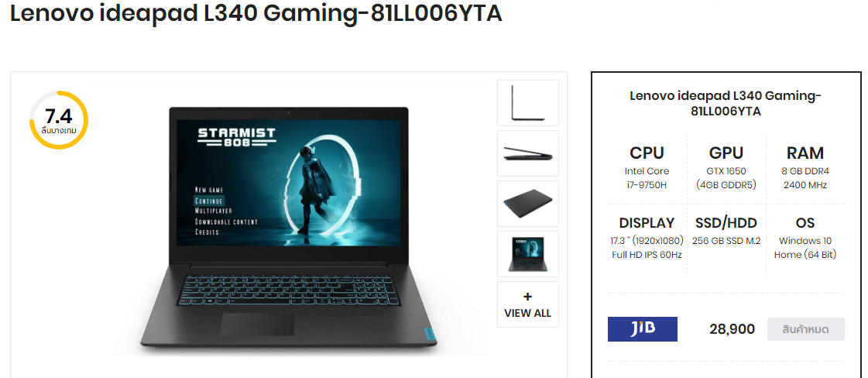This screenshot has height=378, width=868.
Task: Click the สินค้าหมด out-of-stock button
Action: pyautogui.click(x=805, y=329)
